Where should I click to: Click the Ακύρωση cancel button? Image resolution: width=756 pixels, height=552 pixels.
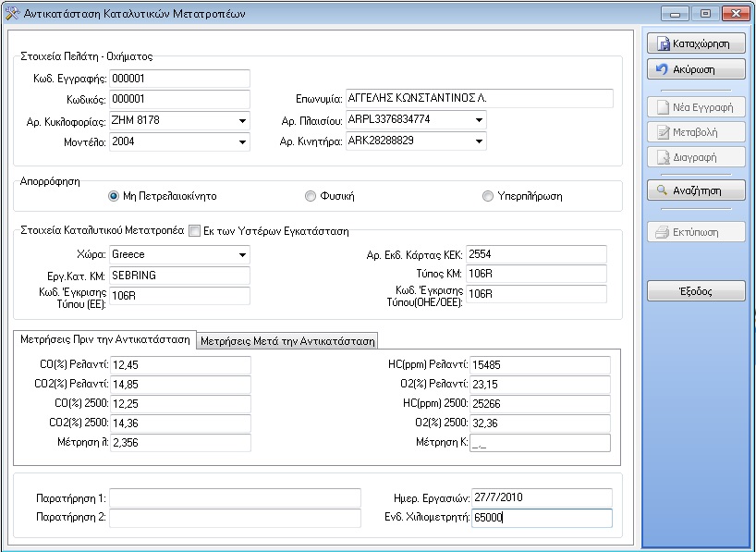pos(696,69)
